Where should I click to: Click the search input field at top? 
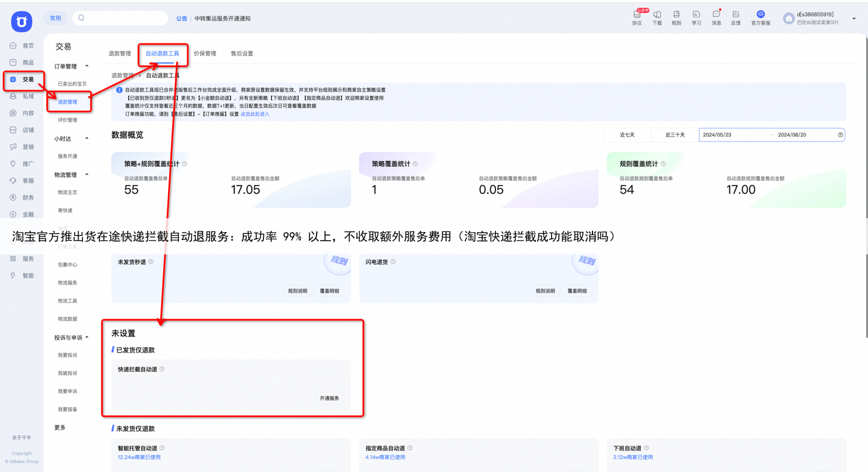[x=121, y=17]
